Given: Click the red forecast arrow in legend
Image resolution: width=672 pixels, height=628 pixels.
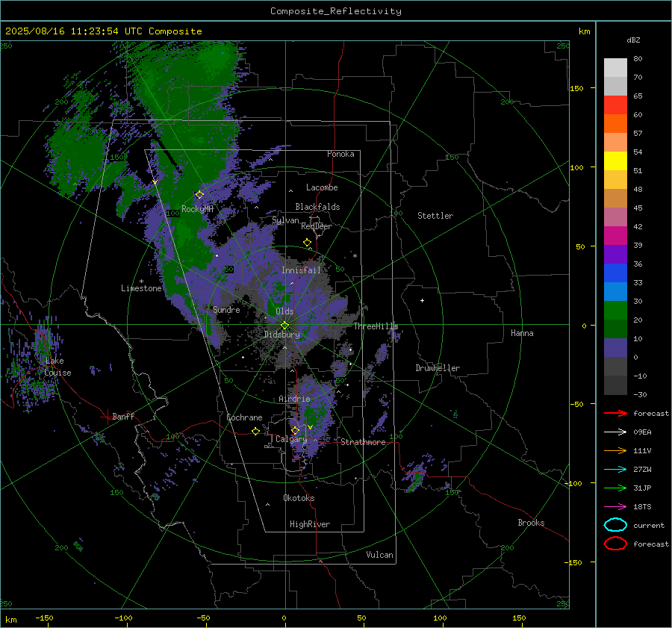Looking at the screenshot, I should (x=615, y=413).
